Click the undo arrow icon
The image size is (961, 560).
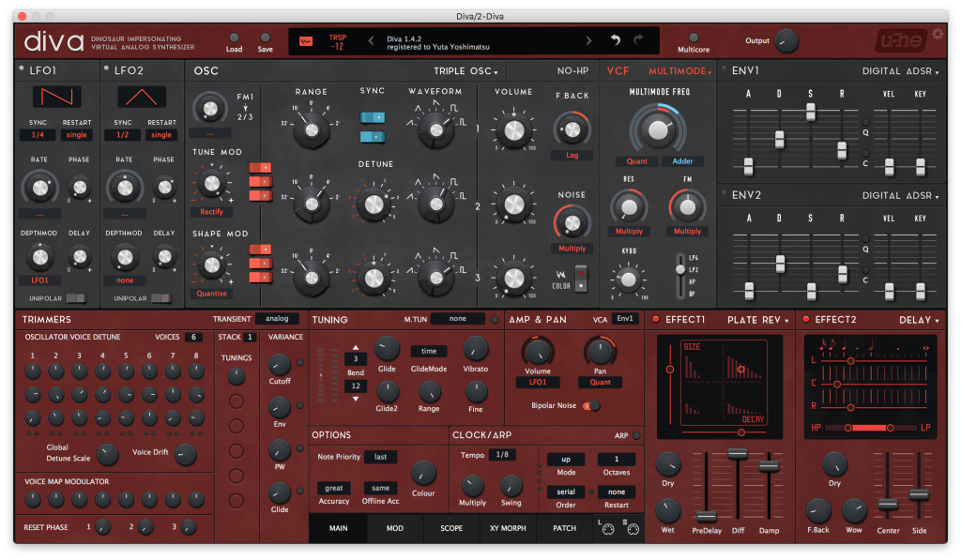616,40
